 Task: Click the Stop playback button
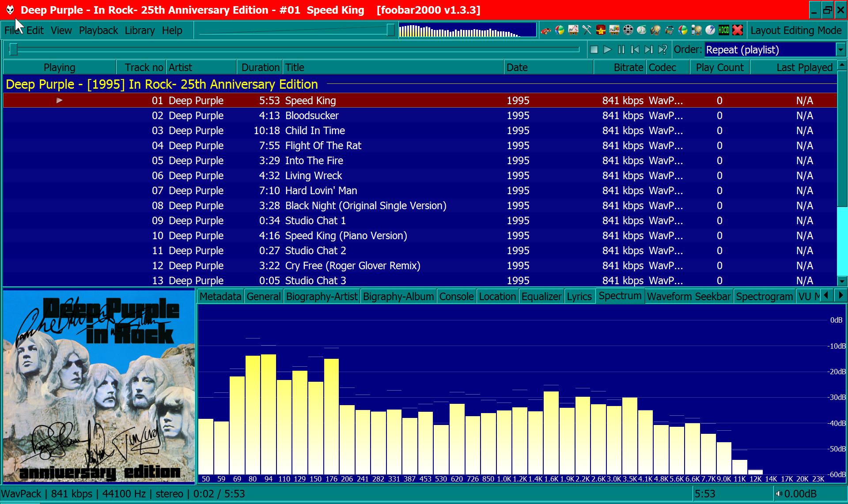pyautogui.click(x=594, y=50)
